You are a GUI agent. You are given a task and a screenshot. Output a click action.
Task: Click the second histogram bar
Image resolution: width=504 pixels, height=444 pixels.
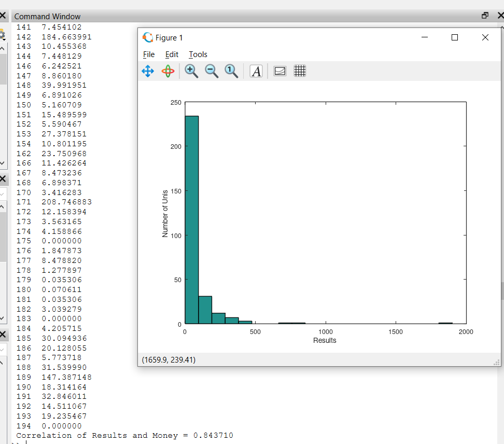tap(205, 310)
